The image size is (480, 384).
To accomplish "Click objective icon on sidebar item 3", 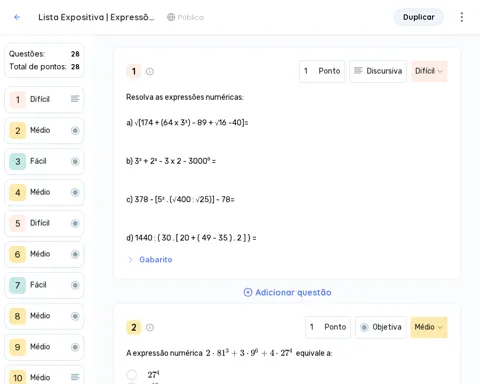I will (75, 161).
